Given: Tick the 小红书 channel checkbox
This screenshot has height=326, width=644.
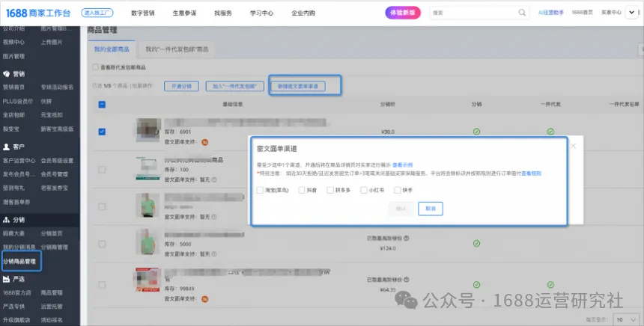Looking at the screenshot, I should click(x=363, y=190).
